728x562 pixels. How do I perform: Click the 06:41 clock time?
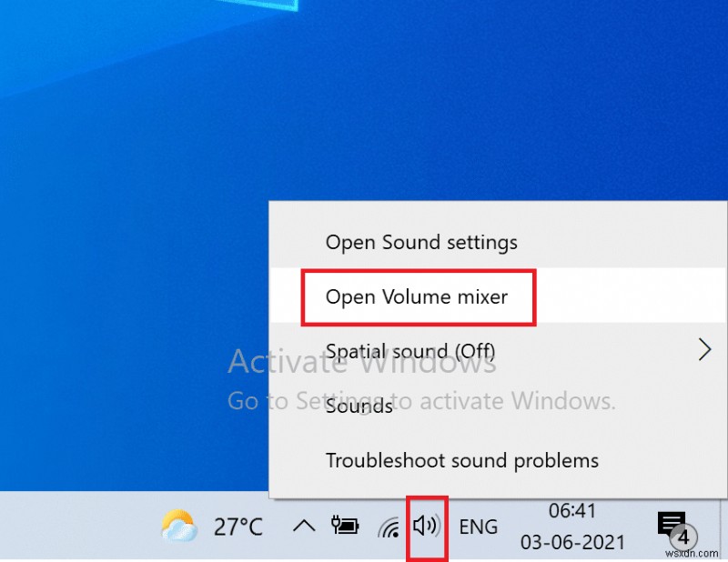point(572,510)
